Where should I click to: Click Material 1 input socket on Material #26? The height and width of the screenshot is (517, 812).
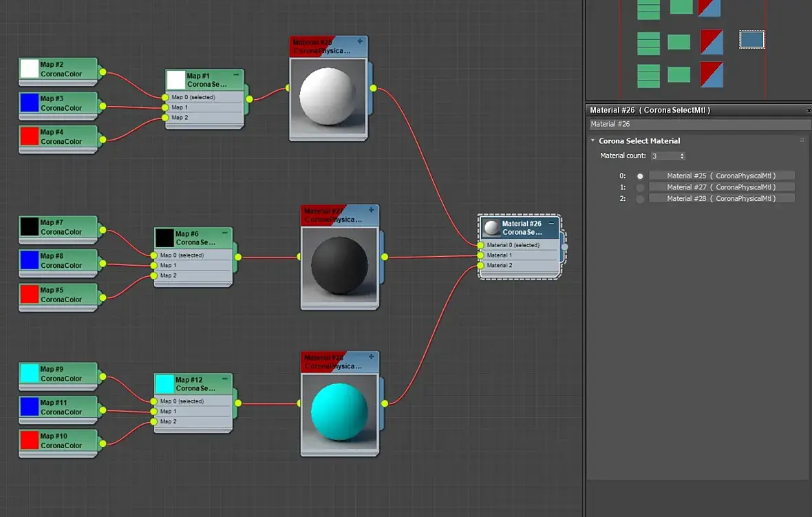click(480, 255)
